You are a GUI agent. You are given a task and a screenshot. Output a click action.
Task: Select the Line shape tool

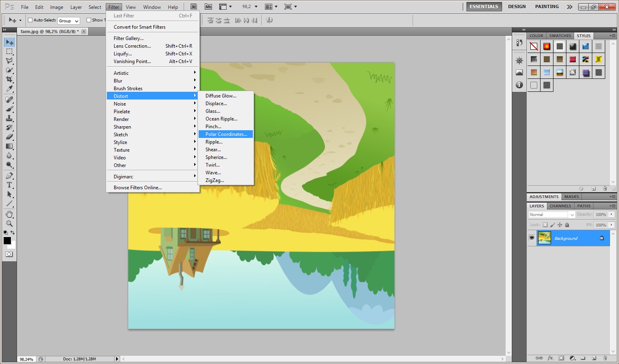(9, 203)
